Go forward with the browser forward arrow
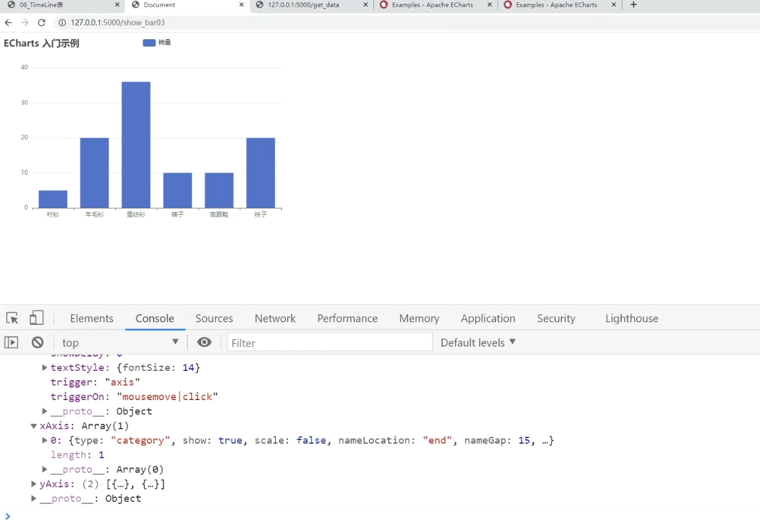The image size is (760, 532). (25, 22)
